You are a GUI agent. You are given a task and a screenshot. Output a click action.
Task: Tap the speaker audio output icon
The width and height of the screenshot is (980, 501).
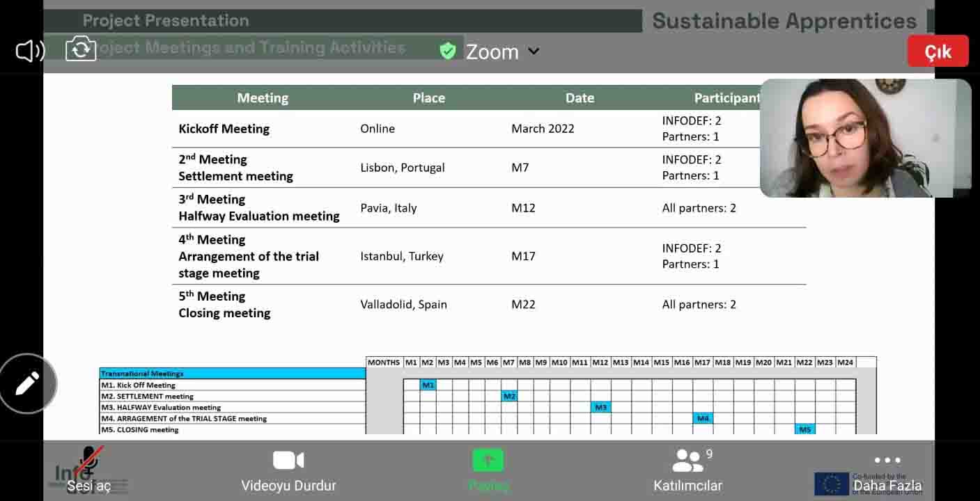(30, 51)
